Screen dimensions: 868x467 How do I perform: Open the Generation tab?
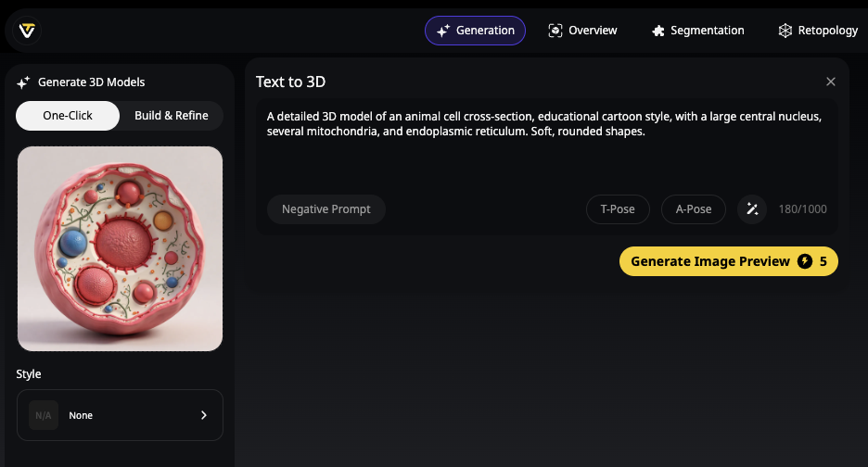pos(475,31)
